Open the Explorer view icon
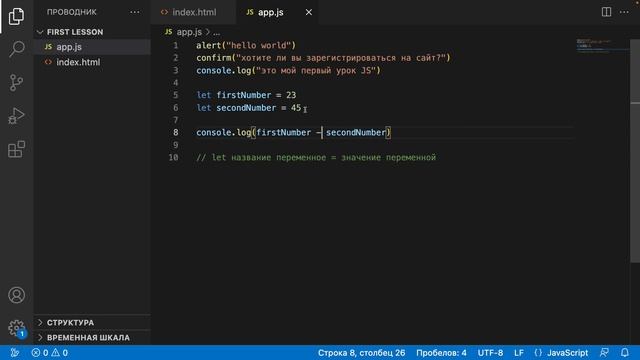This screenshot has height=360, width=640. point(16,16)
